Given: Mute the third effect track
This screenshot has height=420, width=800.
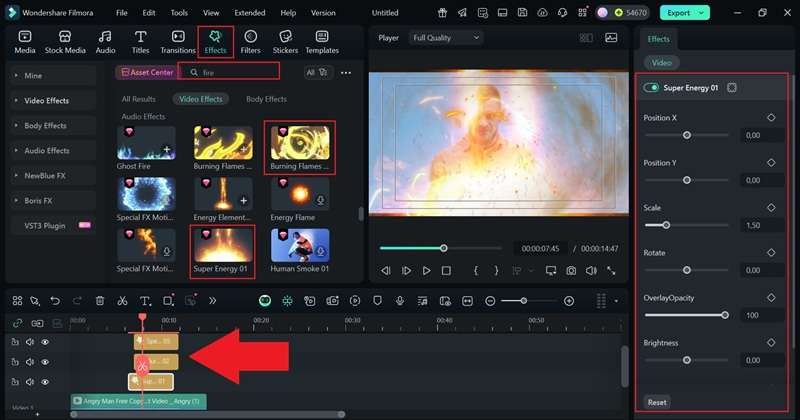Looking at the screenshot, I should coord(30,382).
